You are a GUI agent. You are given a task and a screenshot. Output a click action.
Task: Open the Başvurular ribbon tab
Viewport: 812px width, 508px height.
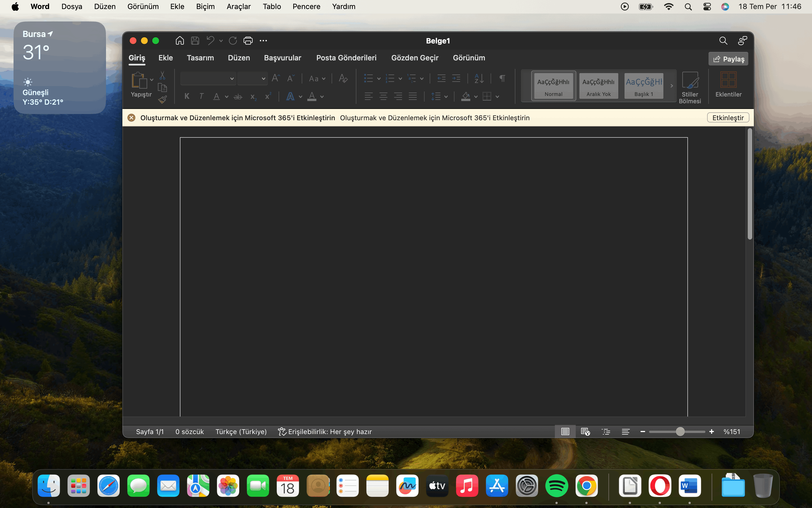tap(283, 58)
